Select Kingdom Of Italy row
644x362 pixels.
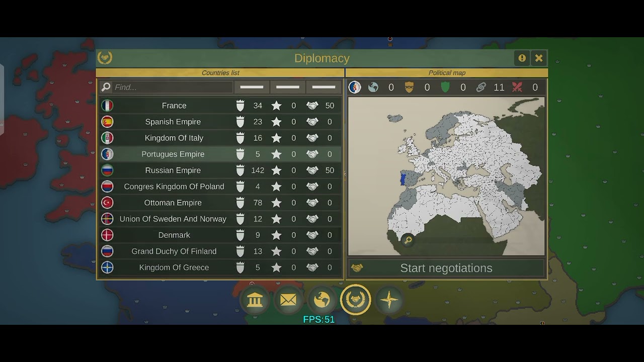click(x=220, y=138)
